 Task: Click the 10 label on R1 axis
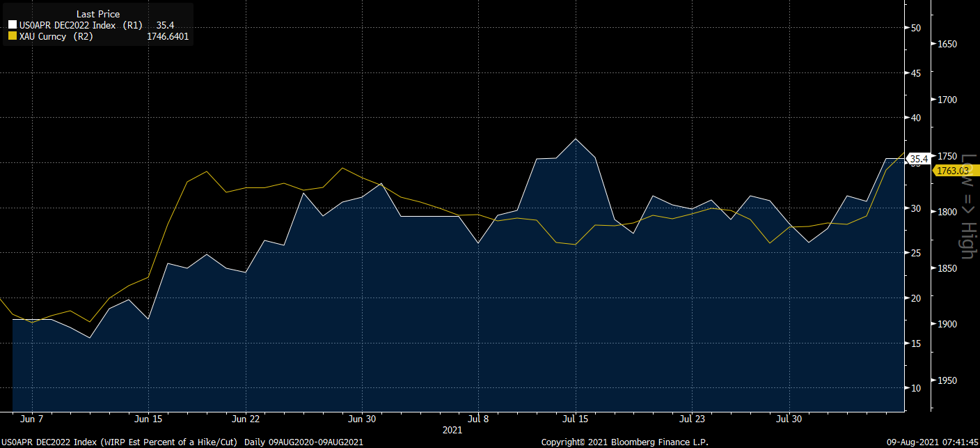(x=916, y=388)
